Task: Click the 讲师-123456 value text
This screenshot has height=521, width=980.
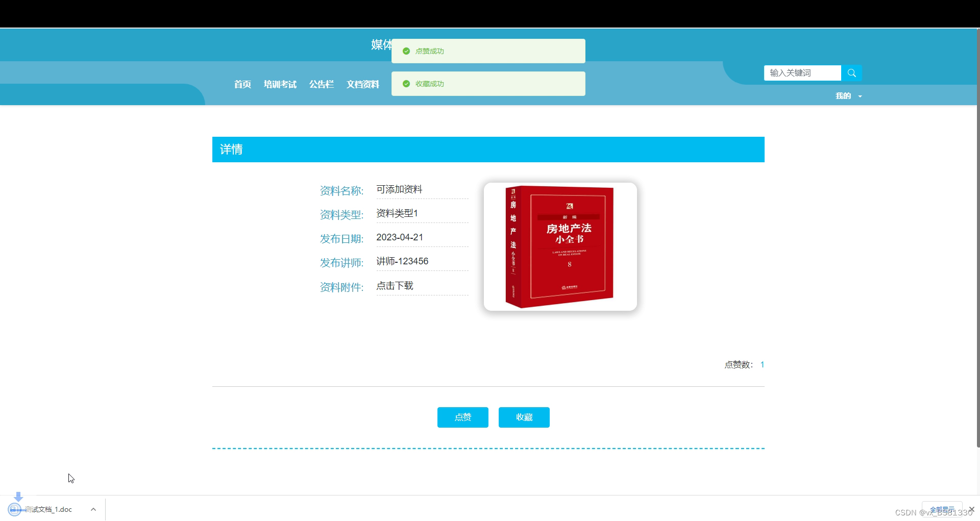Action: click(x=402, y=261)
